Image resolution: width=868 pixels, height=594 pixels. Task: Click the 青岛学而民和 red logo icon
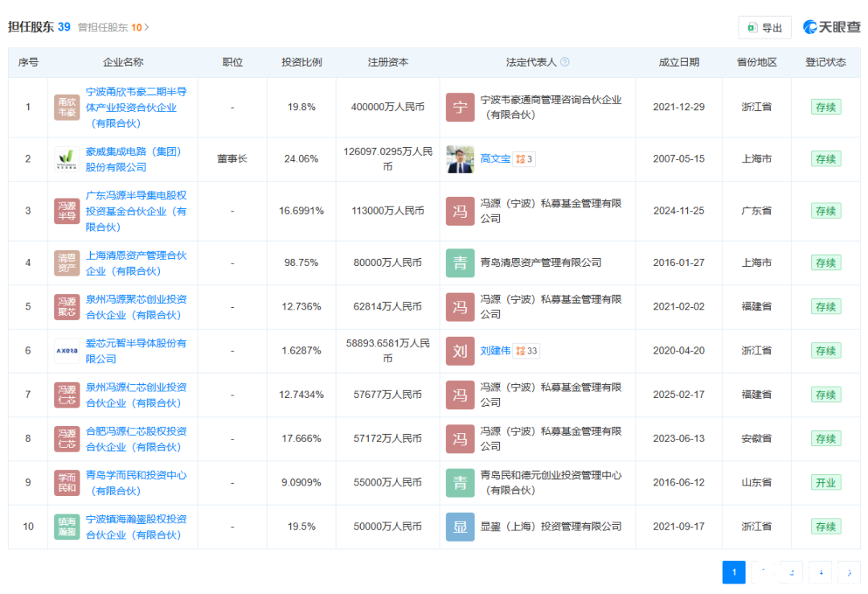click(x=67, y=483)
